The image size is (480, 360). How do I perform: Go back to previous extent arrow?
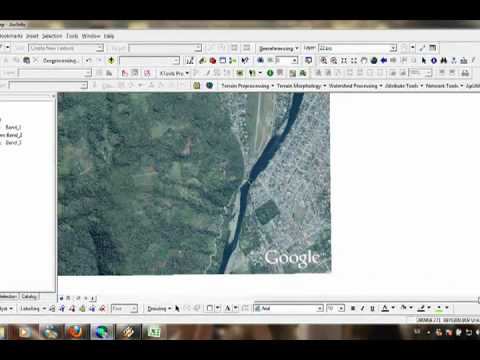[384, 60]
